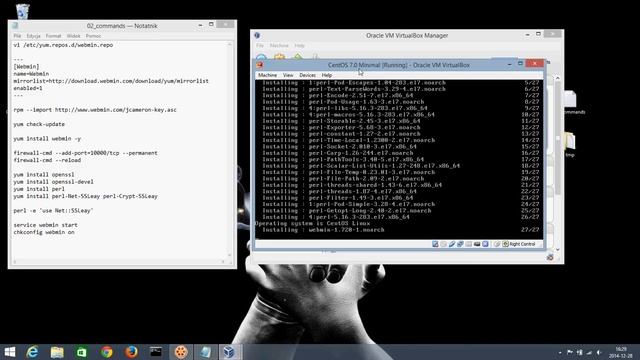The height and width of the screenshot is (360, 640).
Task: Click the shared folders icon in VM status bar
Action: tap(469, 244)
